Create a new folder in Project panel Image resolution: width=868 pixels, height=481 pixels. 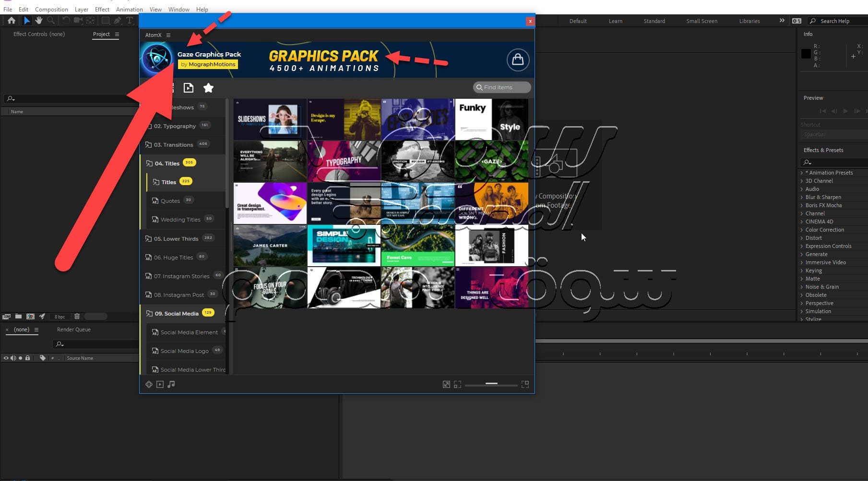(18, 317)
